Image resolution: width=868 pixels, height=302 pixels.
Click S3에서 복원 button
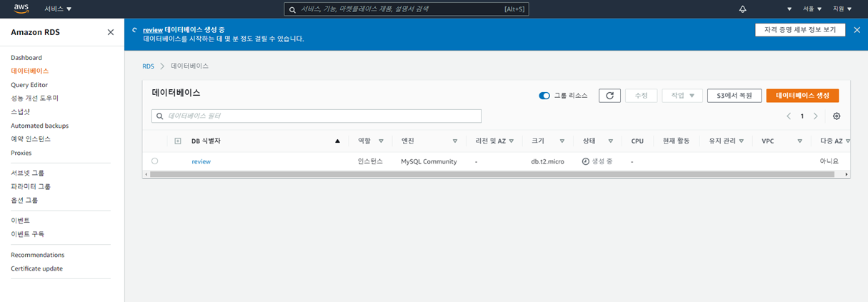734,96
